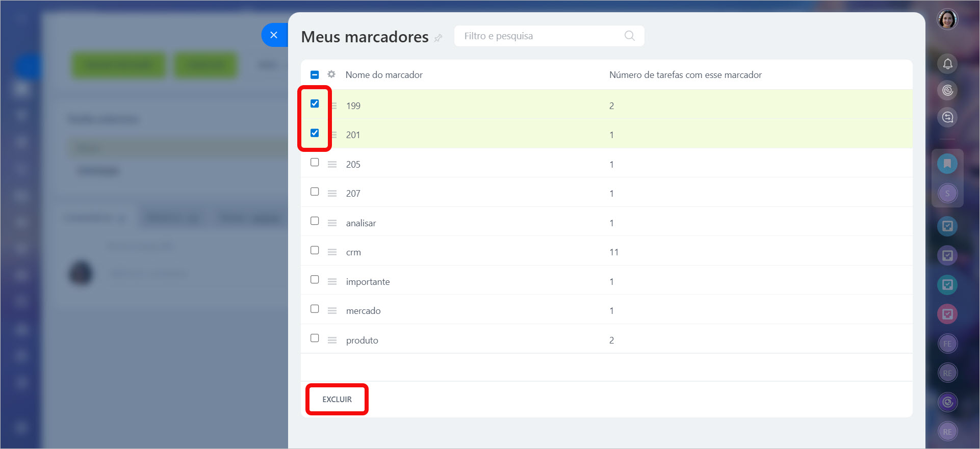Click the purple spiral icon above lower RE
Image resolution: width=980 pixels, height=449 pixels.
click(947, 402)
